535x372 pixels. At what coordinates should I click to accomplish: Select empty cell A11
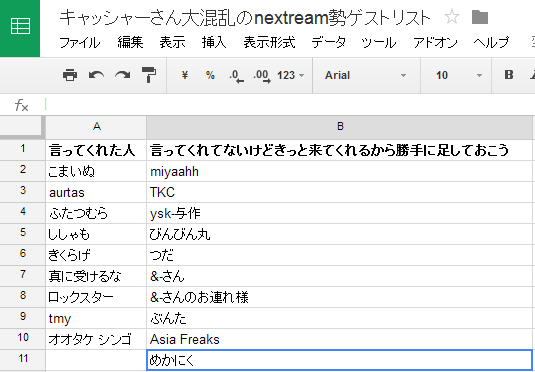coord(96,360)
